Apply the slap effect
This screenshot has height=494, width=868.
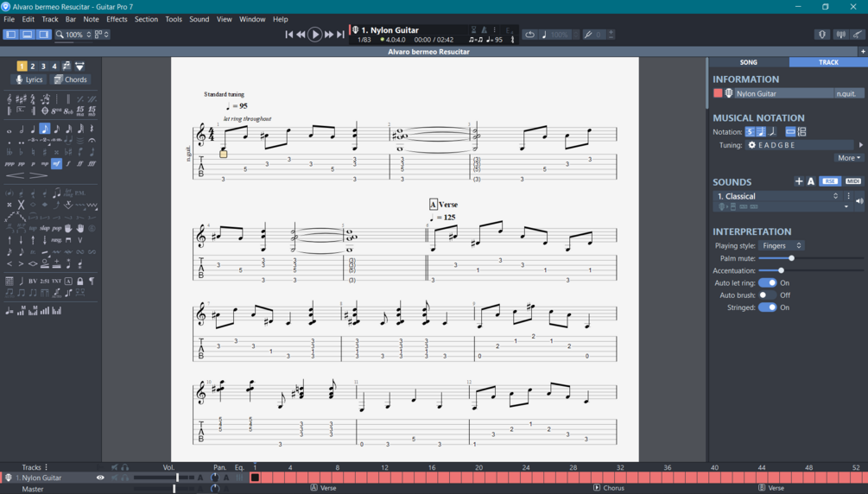coord(45,228)
